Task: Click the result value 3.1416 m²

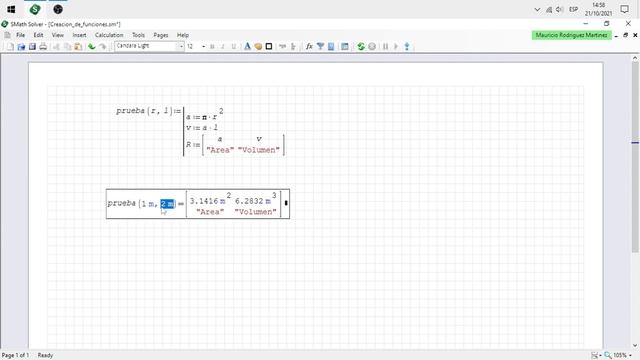Action: pyautogui.click(x=210, y=200)
